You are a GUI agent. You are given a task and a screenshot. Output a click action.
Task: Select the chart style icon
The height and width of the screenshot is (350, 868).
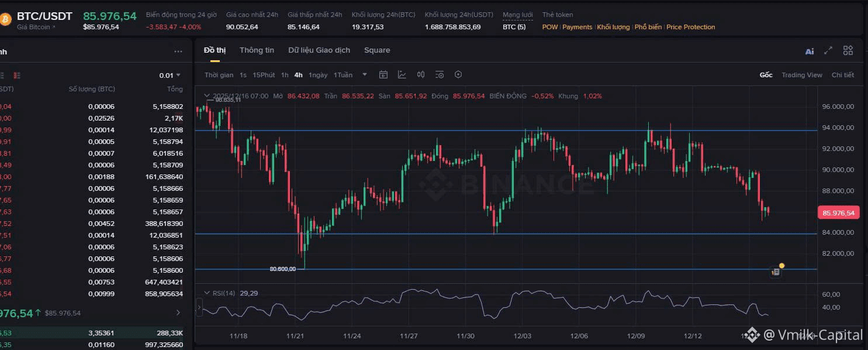pos(402,74)
